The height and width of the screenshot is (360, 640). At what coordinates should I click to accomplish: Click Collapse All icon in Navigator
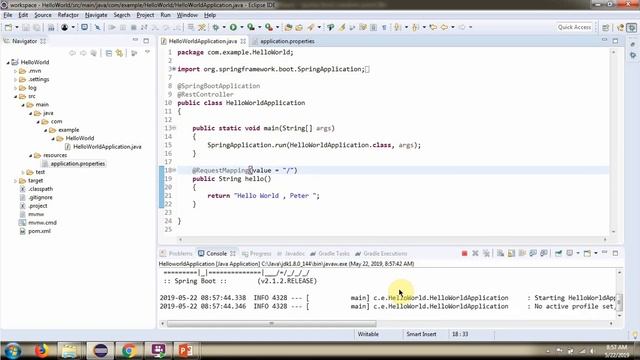(109, 53)
